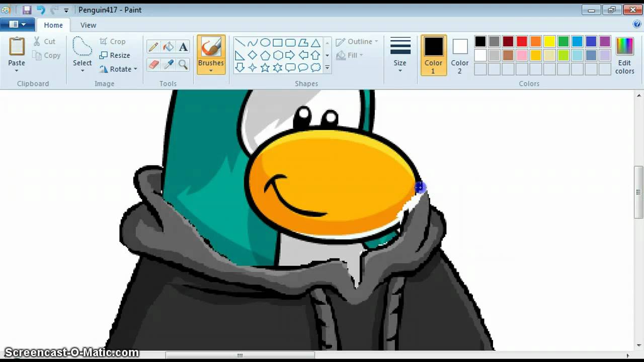
Task: Select the Pencil tool
Action: coord(153,46)
